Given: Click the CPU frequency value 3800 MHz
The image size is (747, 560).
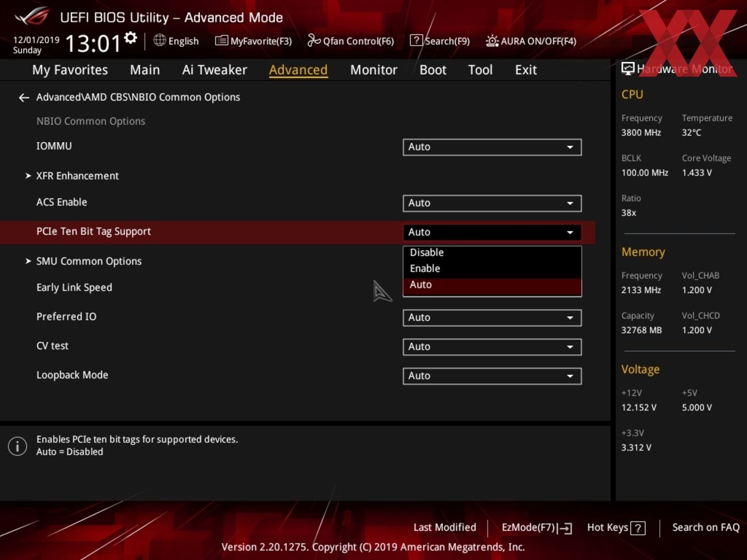Looking at the screenshot, I should (x=641, y=133).
